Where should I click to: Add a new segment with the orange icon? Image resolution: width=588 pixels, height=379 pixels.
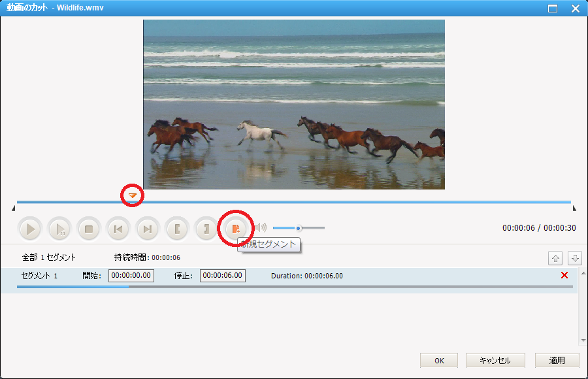click(x=235, y=229)
